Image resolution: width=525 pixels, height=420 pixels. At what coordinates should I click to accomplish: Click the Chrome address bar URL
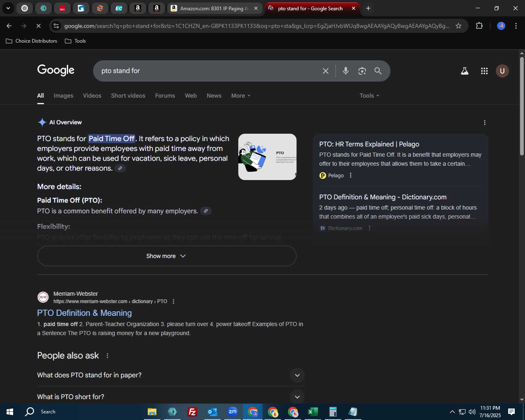257,26
